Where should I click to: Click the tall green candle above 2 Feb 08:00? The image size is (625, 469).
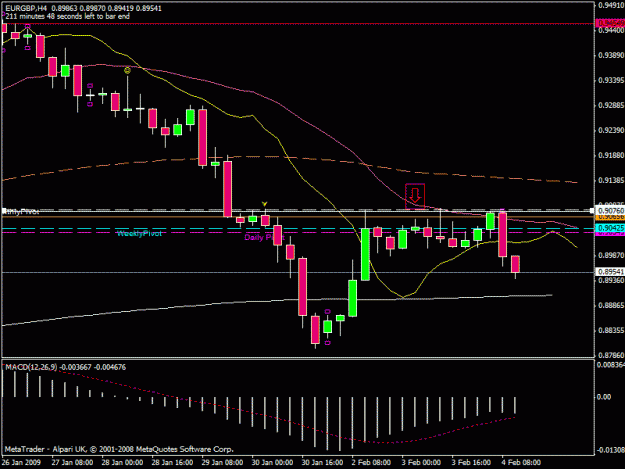click(x=365, y=254)
